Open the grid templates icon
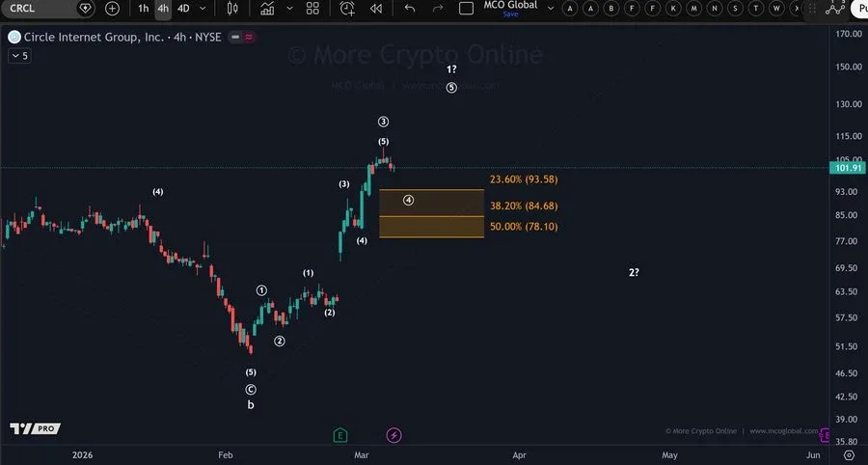 pos(312,9)
